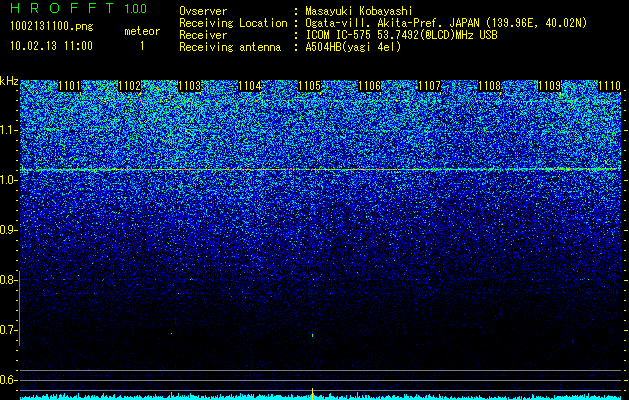Click the Receiving Location label
Screen dimensions: 629x400
tap(233, 23)
